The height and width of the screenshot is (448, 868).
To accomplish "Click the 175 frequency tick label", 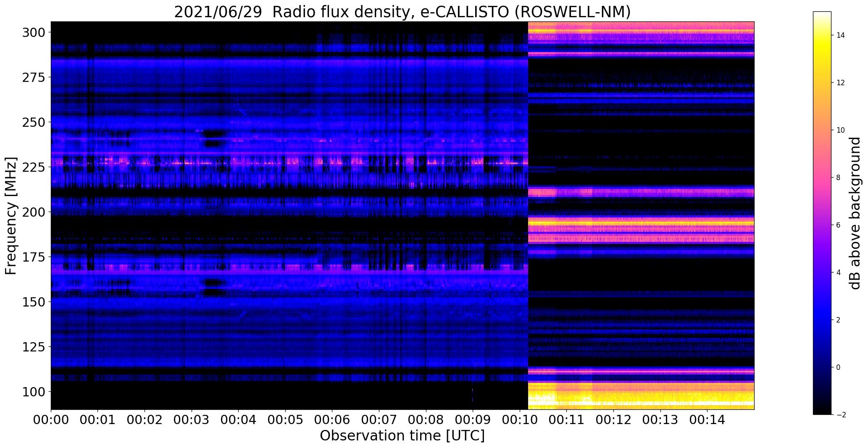I will 34,257.
